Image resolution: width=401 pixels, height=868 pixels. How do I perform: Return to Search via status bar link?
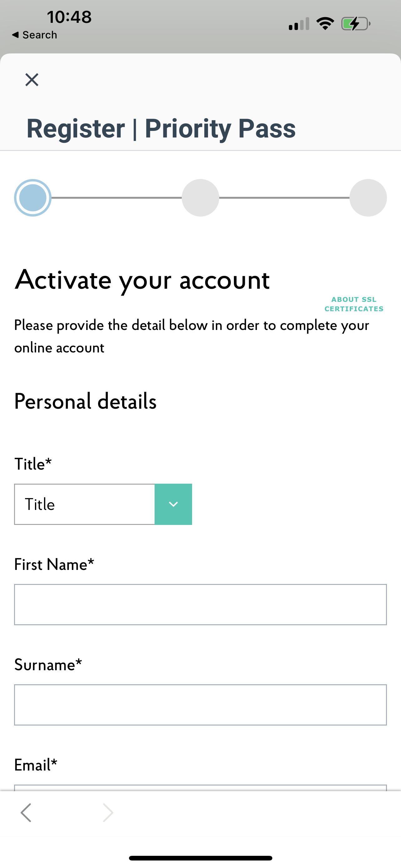(x=34, y=35)
